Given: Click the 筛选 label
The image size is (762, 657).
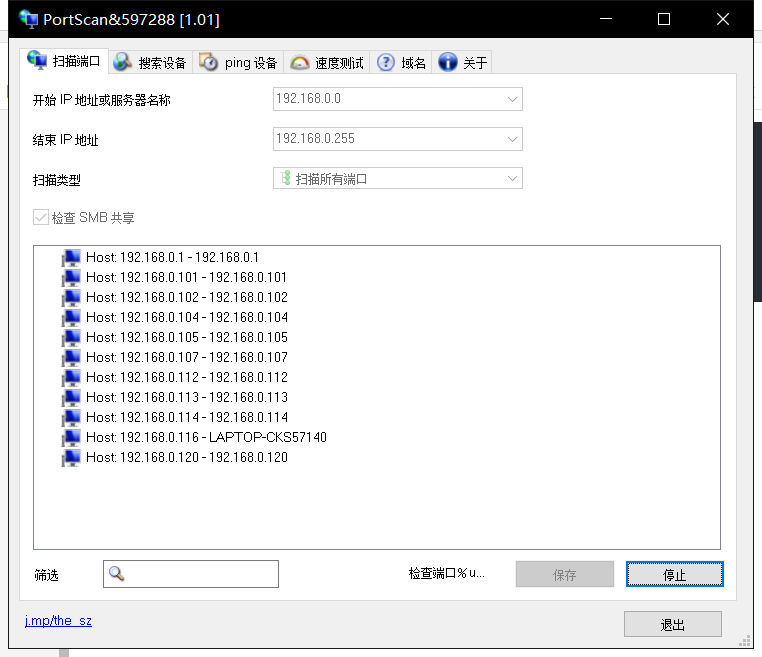Looking at the screenshot, I should (46, 575).
